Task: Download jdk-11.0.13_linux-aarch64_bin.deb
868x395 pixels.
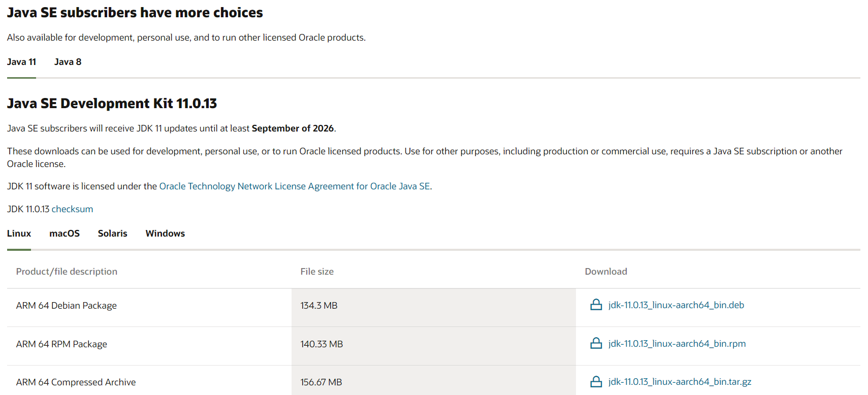Action: tap(676, 305)
